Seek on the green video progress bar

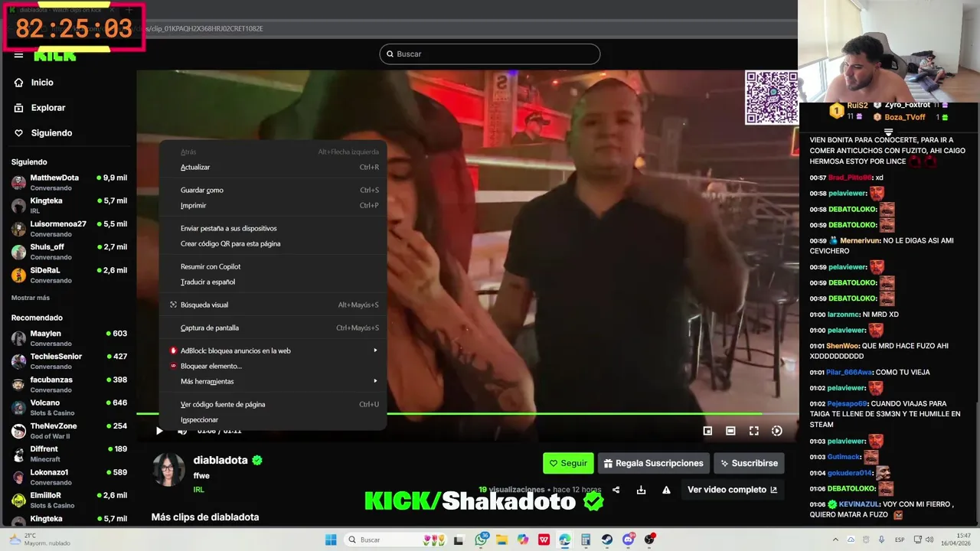[x=467, y=414]
